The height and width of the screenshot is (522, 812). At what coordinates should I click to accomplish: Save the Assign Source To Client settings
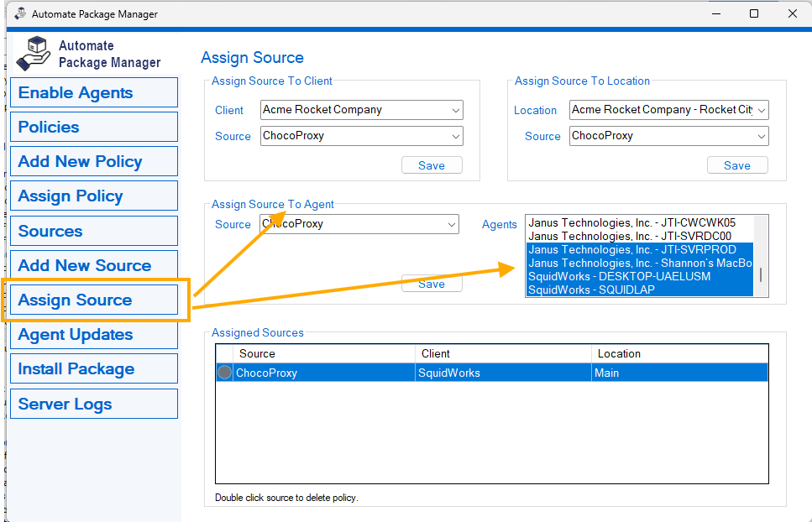pos(432,165)
